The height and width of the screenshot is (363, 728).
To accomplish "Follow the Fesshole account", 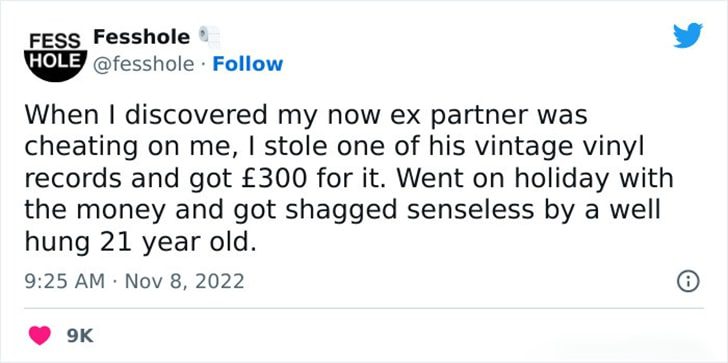I will click(x=247, y=64).
